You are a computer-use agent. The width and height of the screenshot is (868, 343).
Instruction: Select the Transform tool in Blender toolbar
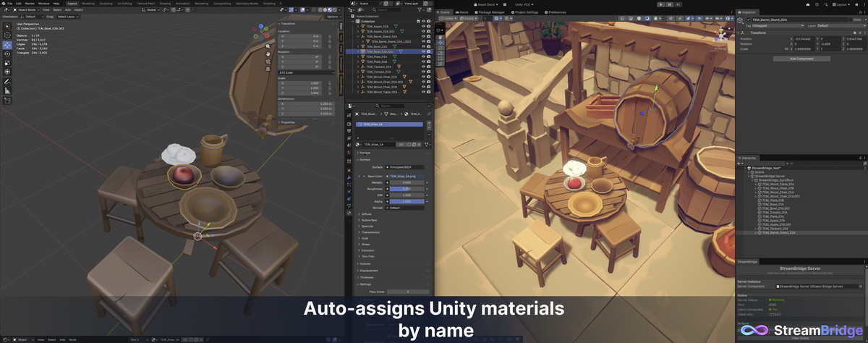coord(7,72)
